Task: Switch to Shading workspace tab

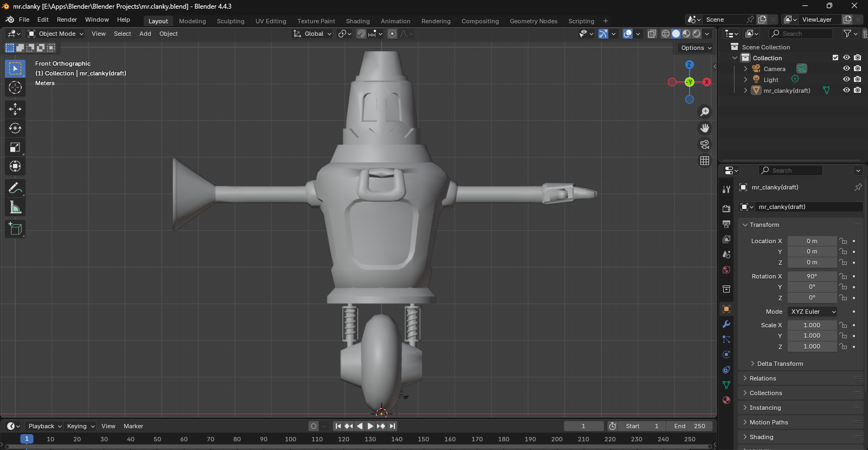Action: [358, 21]
